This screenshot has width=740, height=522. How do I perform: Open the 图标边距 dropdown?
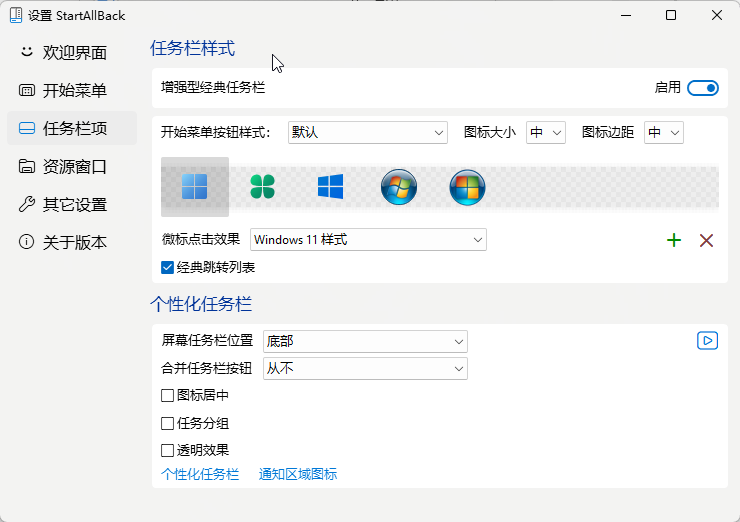664,133
